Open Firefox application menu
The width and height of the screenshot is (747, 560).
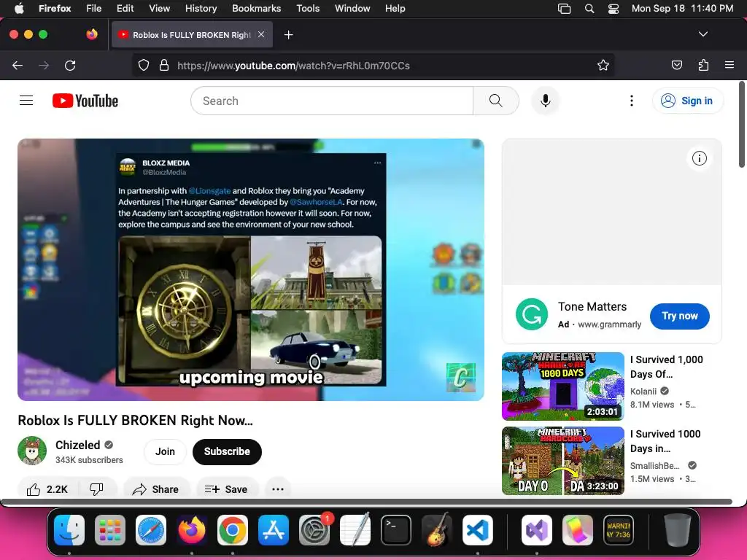coord(729,65)
